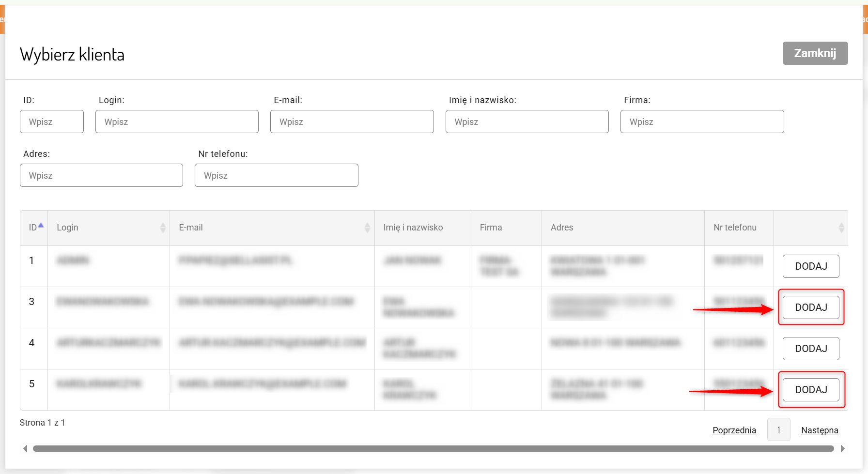Click the Login column sort arrows

click(x=163, y=228)
